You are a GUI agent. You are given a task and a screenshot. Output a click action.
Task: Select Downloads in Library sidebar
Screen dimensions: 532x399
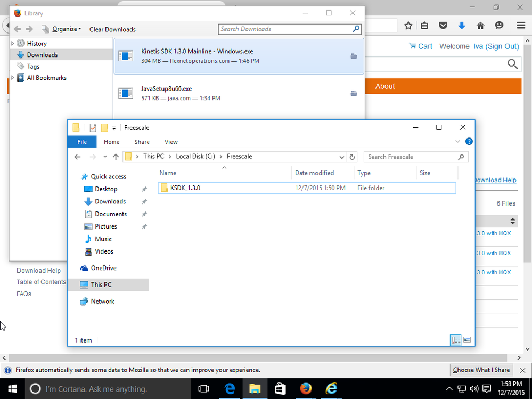pyautogui.click(x=61, y=55)
